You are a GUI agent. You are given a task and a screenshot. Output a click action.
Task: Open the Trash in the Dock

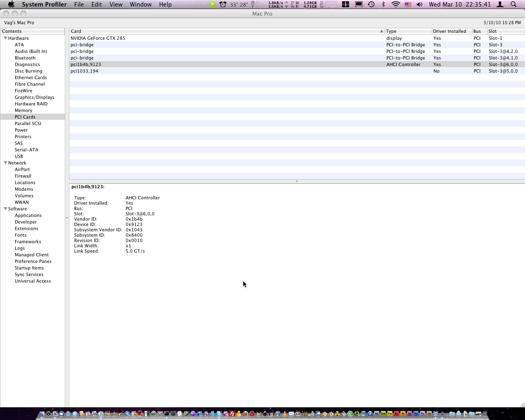[485, 414]
